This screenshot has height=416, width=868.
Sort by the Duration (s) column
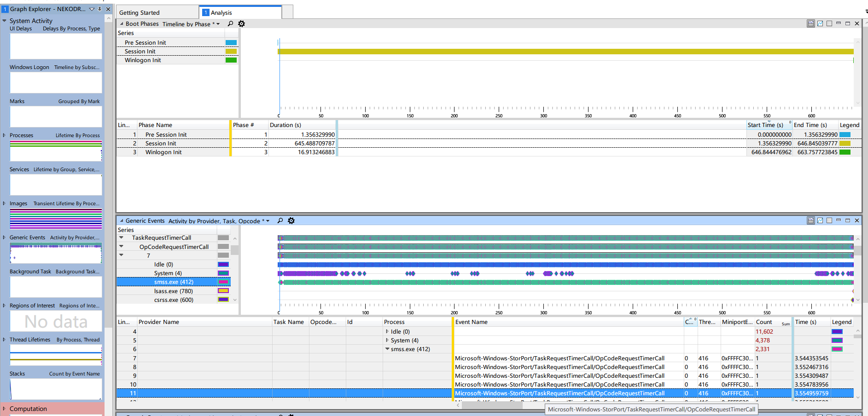point(302,125)
